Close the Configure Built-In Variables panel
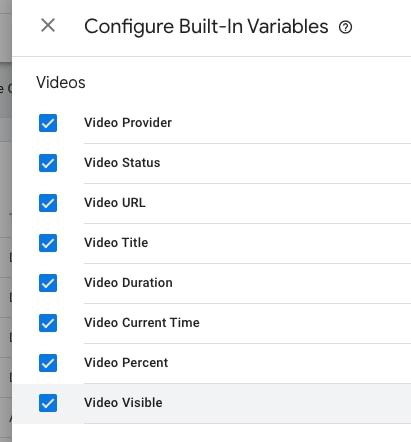 click(x=48, y=25)
